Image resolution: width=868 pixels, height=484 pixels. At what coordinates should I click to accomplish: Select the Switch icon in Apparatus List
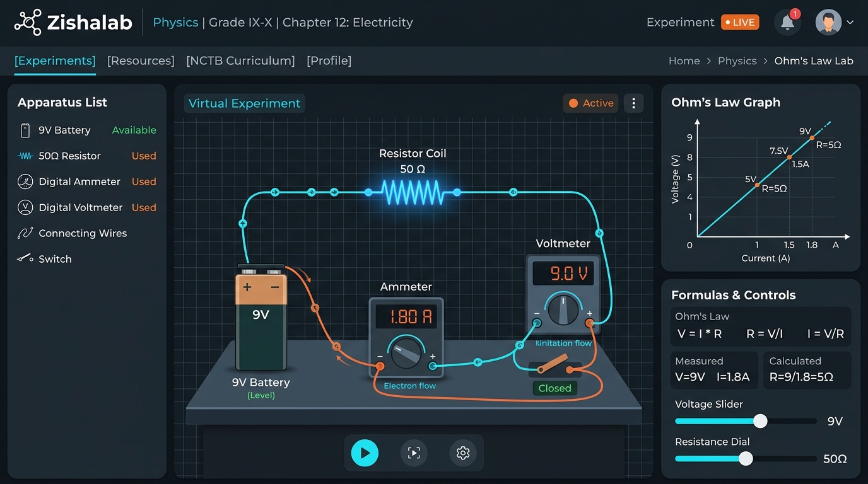pyautogui.click(x=25, y=258)
